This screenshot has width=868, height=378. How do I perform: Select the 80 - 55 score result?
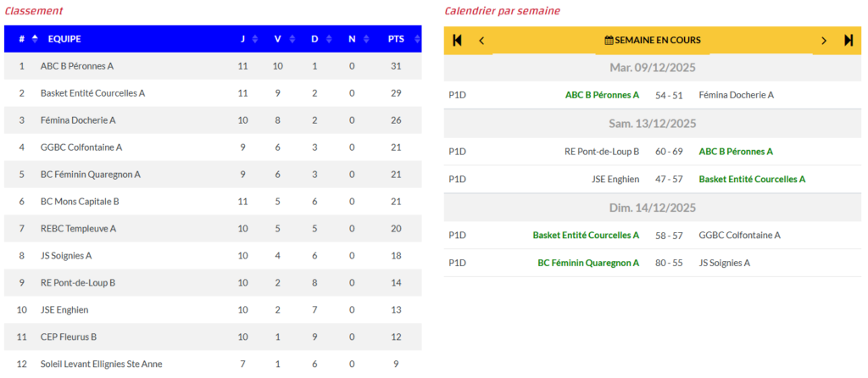pos(669,263)
